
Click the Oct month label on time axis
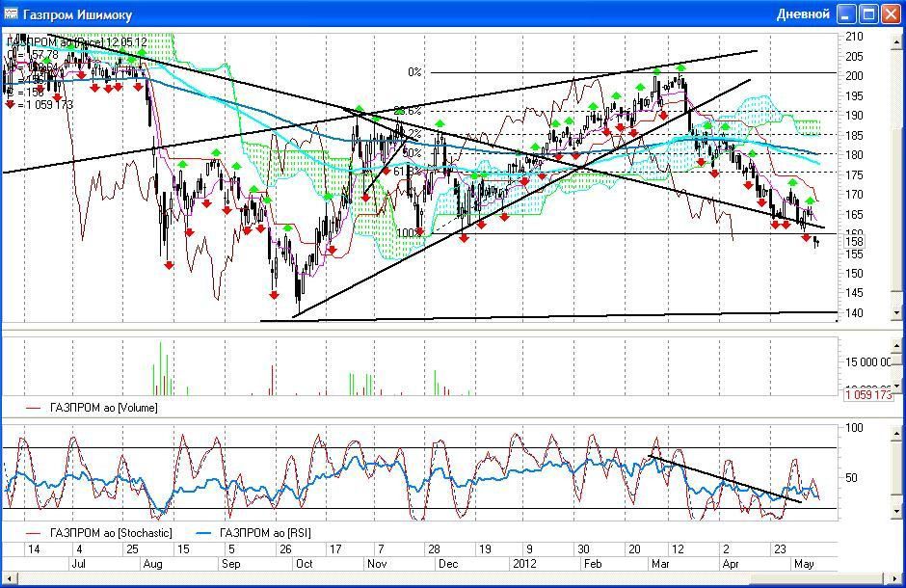304,564
